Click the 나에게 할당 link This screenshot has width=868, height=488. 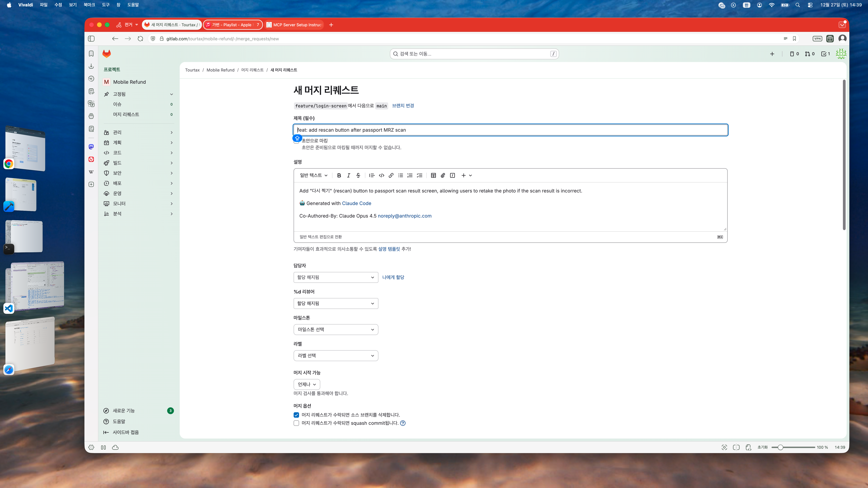point(393,277)
